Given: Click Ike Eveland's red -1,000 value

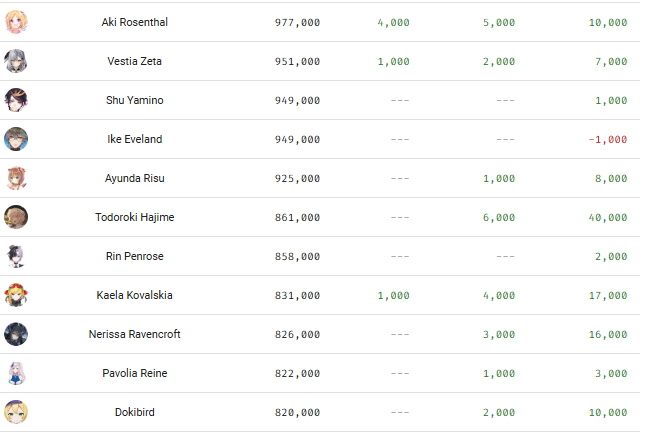Looking at the screenshot, I should [607, 139].
